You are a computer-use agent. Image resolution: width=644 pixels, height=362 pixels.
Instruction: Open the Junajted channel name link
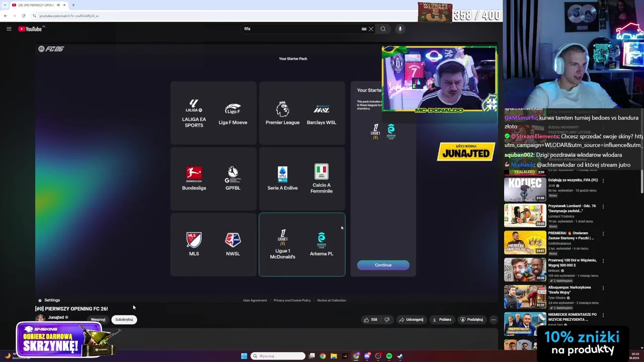[x=56, y=317]
